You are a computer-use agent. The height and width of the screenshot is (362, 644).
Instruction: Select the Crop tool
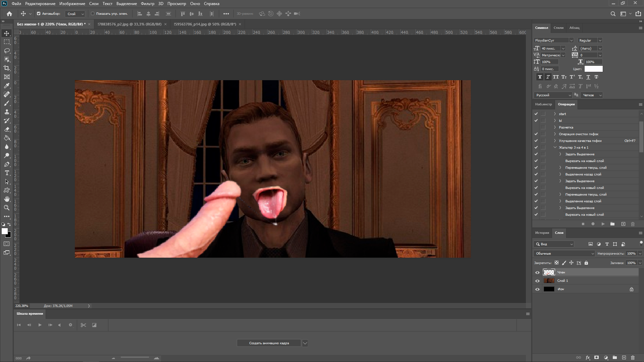7,68
